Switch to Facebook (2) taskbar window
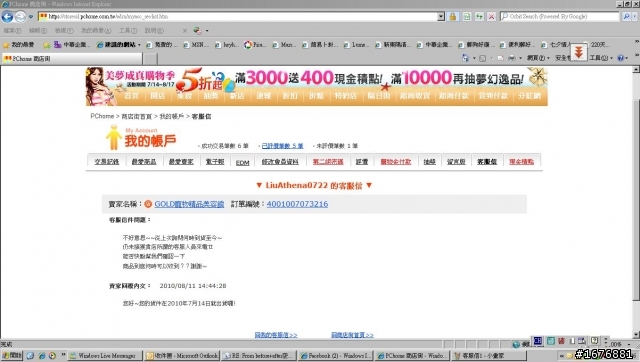 tap(335, 356)
